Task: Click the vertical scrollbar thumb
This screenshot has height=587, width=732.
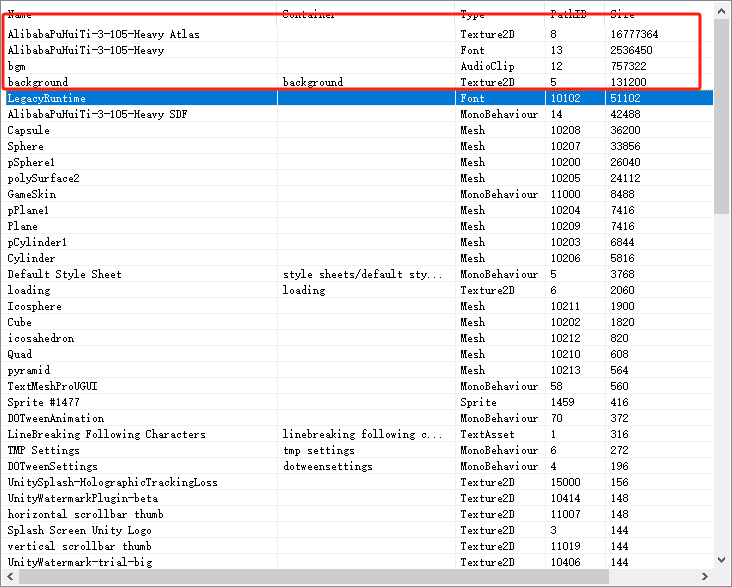Action: click(x=722, y=117)
